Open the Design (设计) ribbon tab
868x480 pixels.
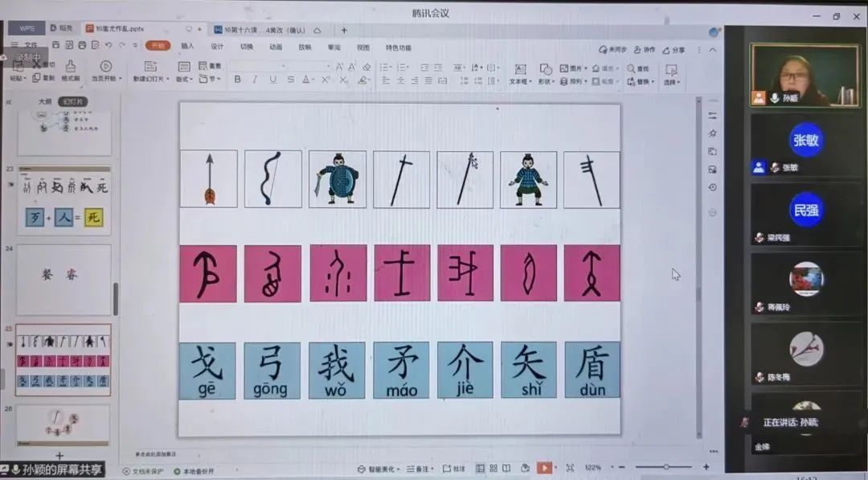217,47
